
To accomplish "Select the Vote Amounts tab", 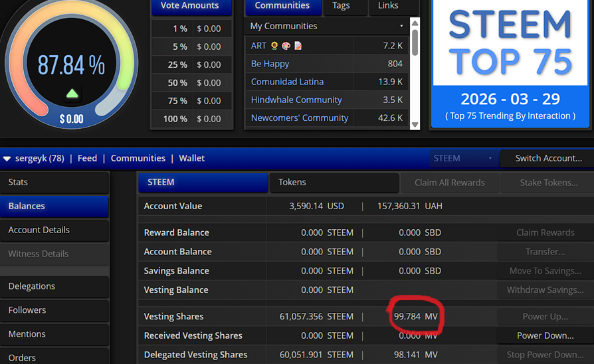I will 191,6.
